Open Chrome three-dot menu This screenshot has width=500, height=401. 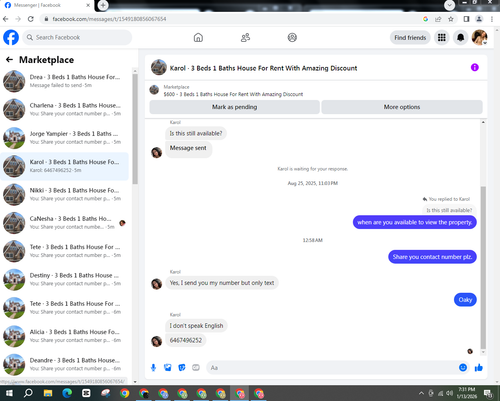(492, 19)
